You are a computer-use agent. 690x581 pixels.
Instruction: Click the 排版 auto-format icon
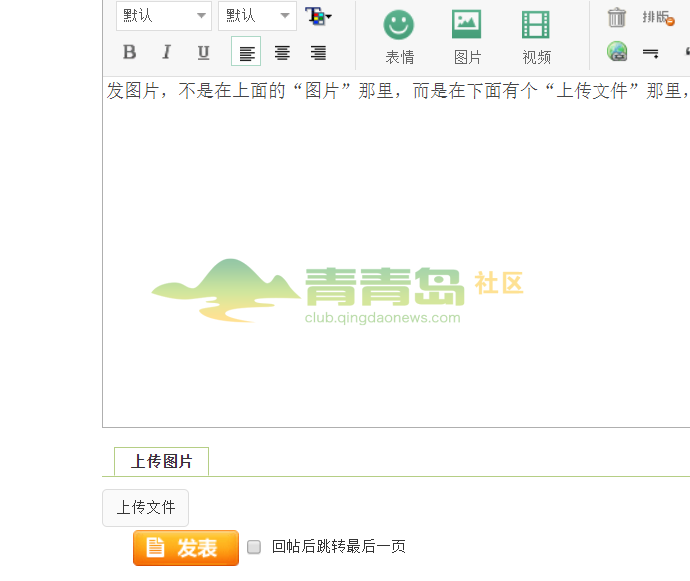(x=658, y=18)
